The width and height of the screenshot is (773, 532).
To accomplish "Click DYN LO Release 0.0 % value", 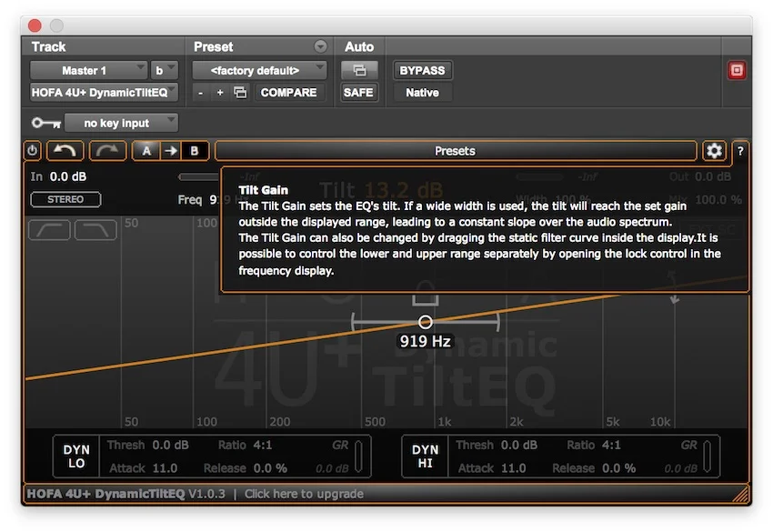I will (x=270, y=468).
